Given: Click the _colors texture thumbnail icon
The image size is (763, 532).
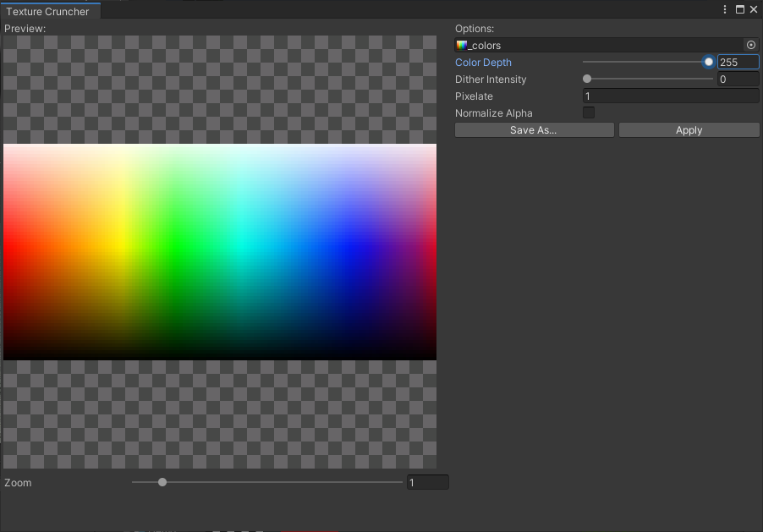Looking at the screenshot, I should (461, 46).
